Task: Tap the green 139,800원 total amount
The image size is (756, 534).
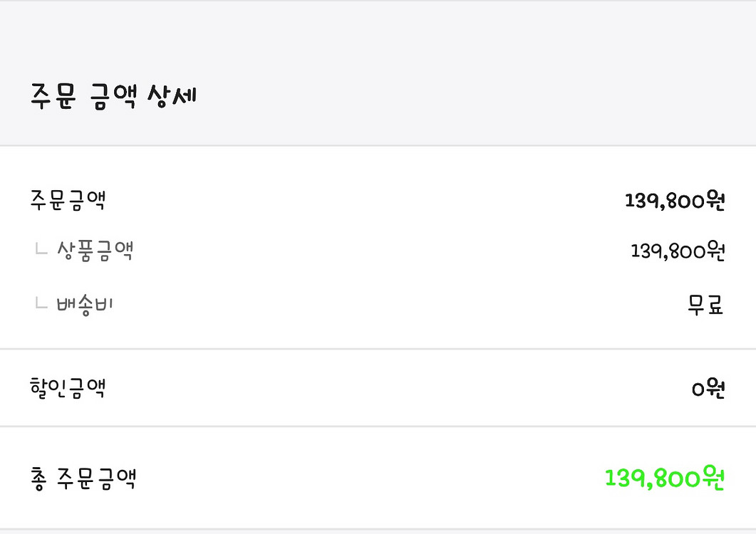Action: [664, 478]
